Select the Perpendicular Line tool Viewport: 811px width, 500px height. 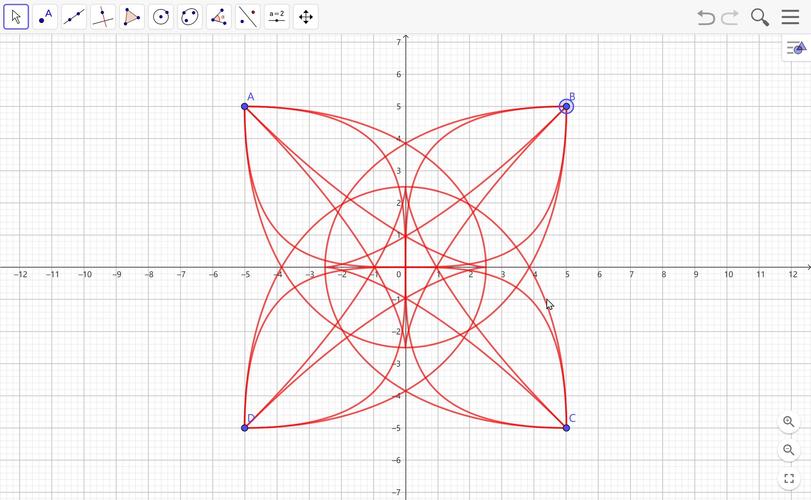(x=103, y=17)
